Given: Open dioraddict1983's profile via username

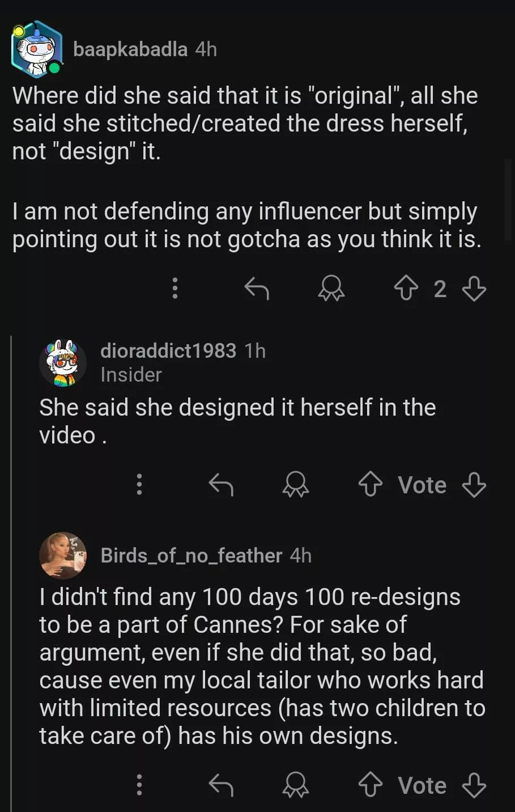Looking at the screenshot, I should (168, 351).
